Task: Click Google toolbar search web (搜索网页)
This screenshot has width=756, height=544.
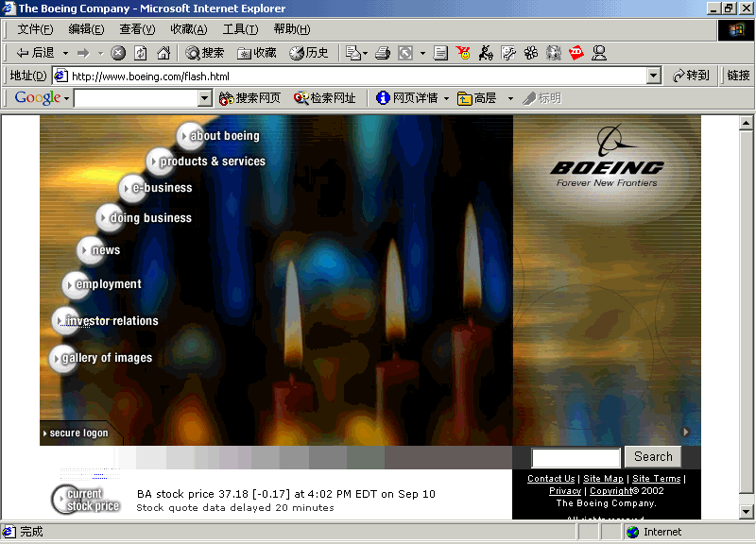Action: [x=249, y=98]
